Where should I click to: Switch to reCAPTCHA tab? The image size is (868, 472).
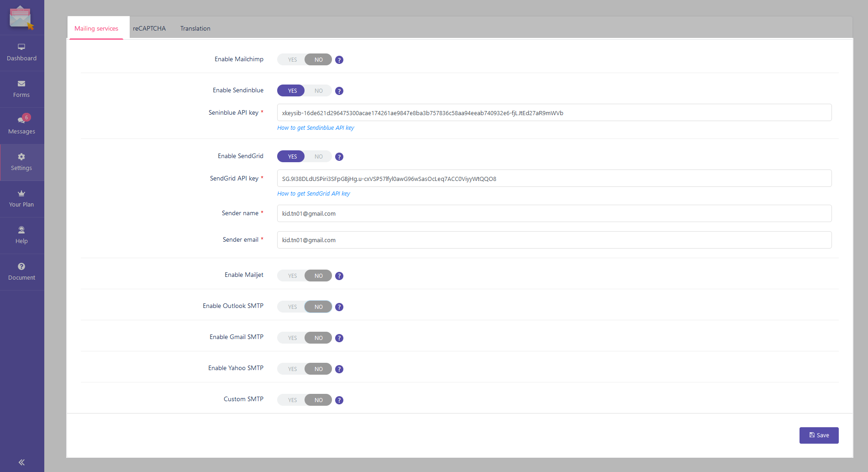(149, 28)
